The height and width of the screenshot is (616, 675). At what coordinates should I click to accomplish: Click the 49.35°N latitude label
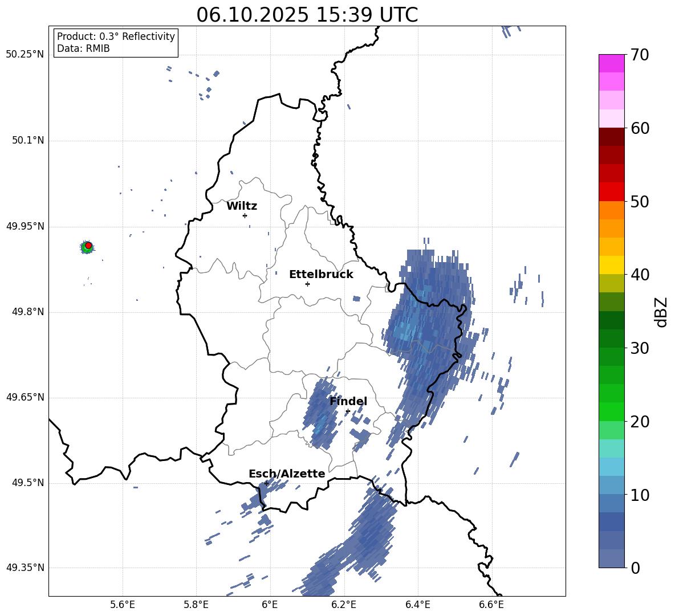[25, 568]
